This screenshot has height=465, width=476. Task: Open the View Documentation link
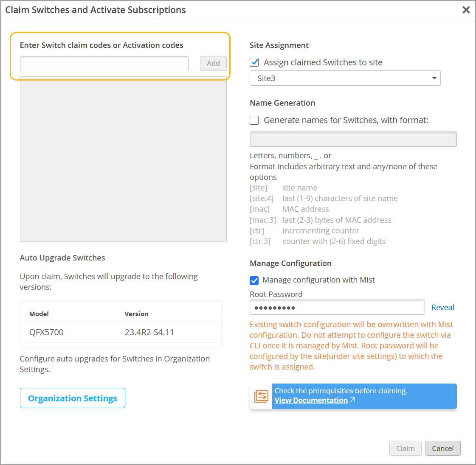tap(311, 400)
